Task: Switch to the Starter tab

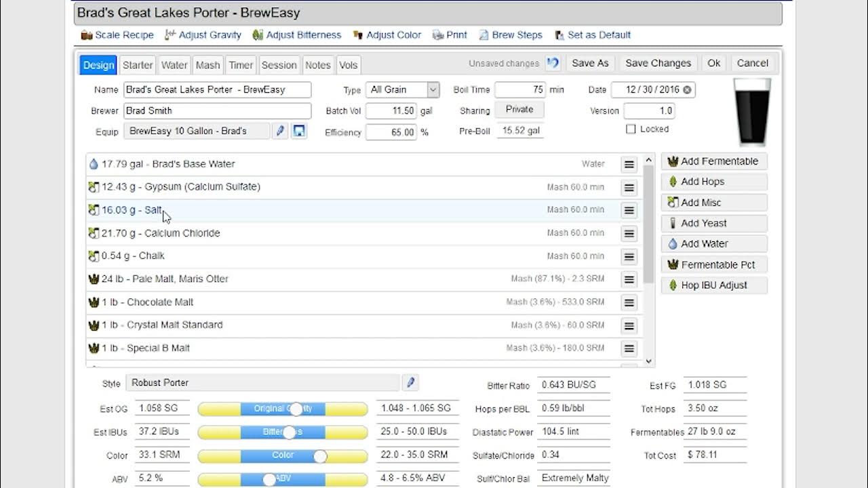Action: point(138,65)
